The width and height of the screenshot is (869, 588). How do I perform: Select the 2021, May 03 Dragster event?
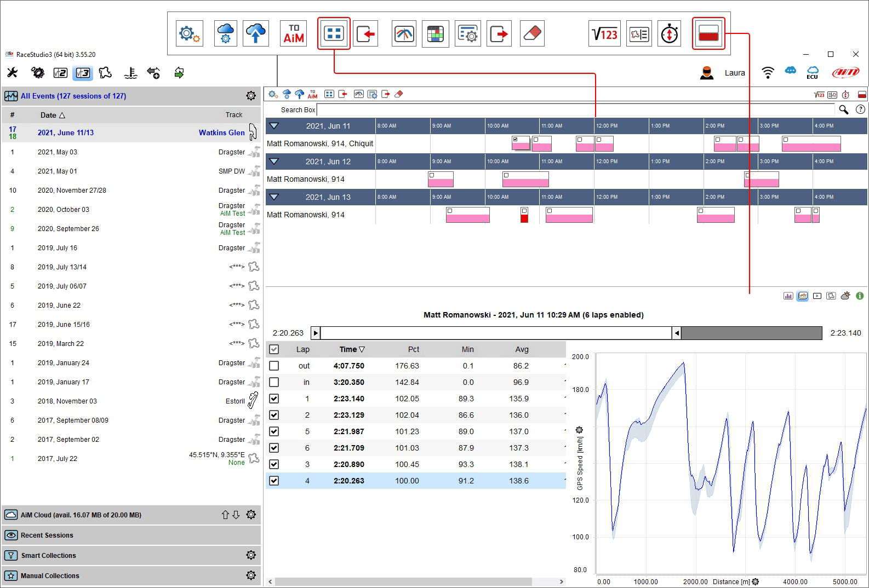(x=131, y=152)
